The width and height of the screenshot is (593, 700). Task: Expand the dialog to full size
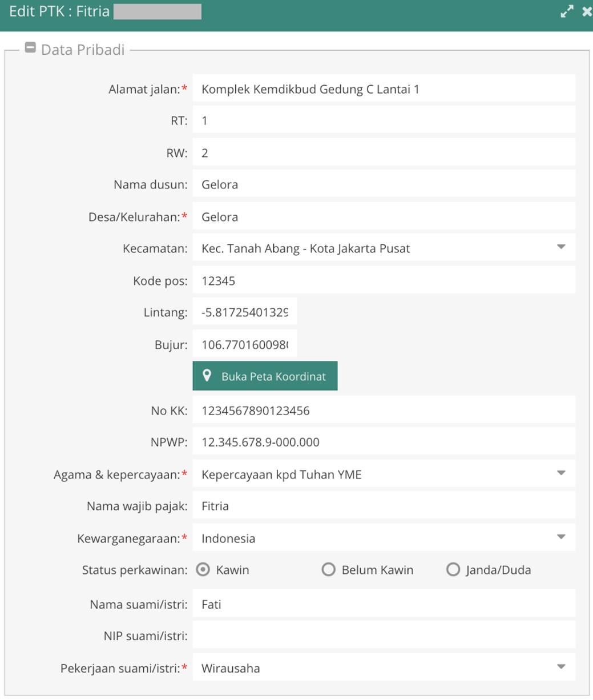[567, 11]
